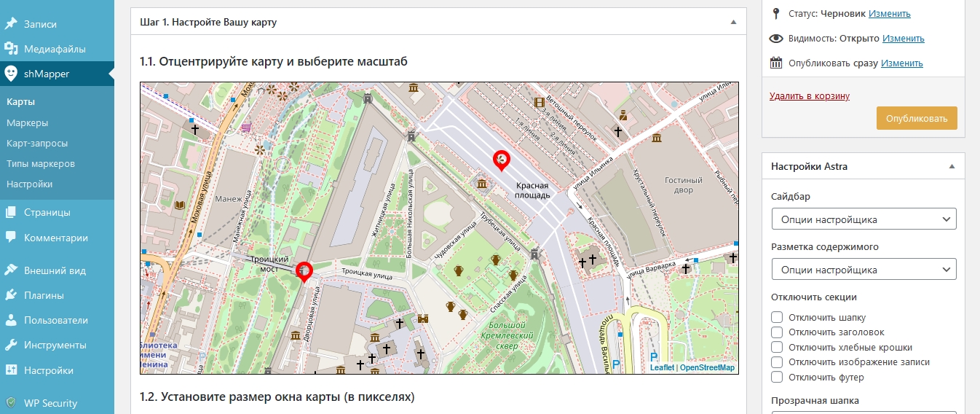This screenshot has height=414, width=980.
Task: Click the Инструменты wrench icon
Action: click(x=11, y=345)
